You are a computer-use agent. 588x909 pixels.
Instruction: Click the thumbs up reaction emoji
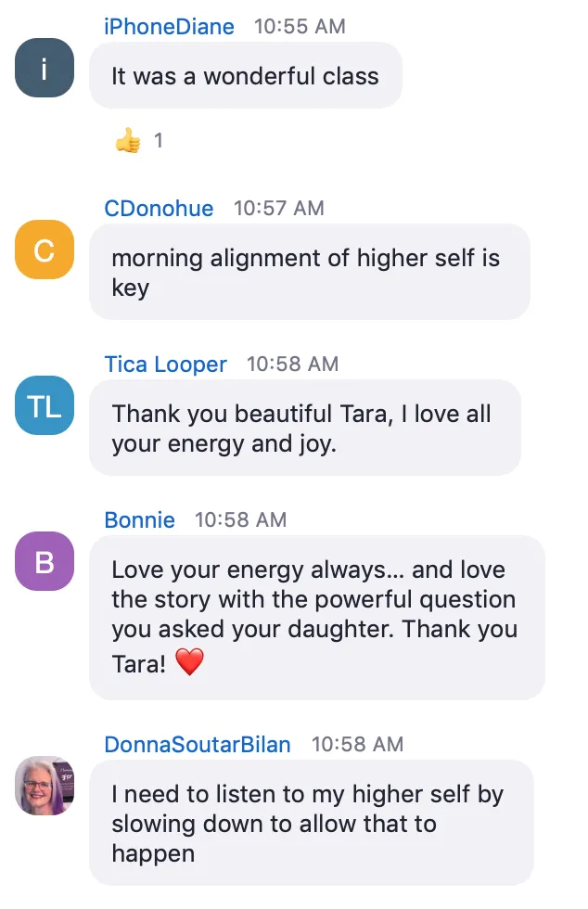[x=128, y=140]
